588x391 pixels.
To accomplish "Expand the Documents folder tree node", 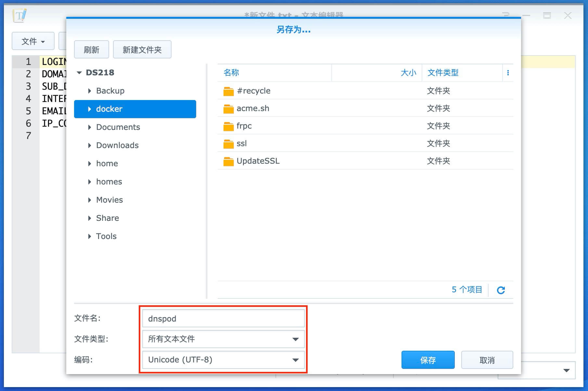I will pyautogui.click(x=90, y=127).
